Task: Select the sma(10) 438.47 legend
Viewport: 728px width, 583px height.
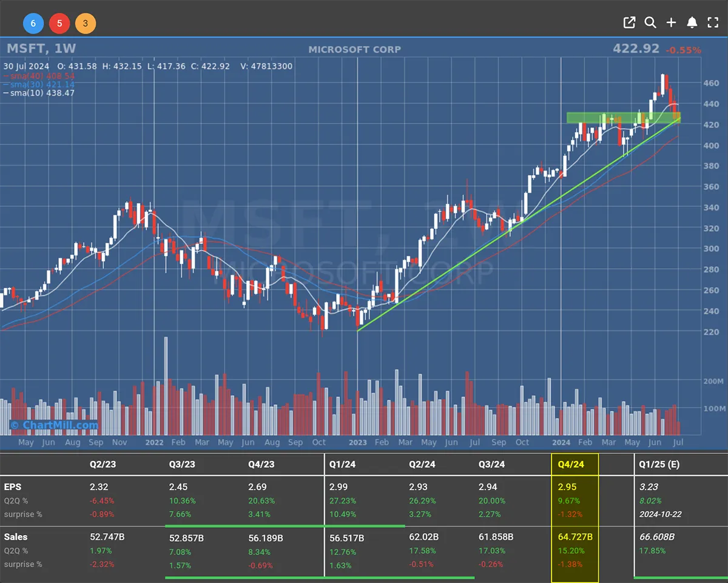Action: click(x=39, y=93)
